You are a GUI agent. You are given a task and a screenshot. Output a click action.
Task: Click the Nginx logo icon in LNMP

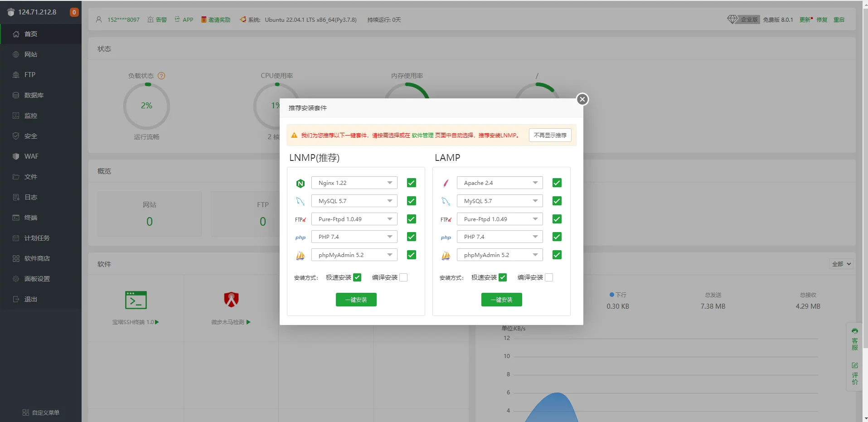[x=300, y=184]
